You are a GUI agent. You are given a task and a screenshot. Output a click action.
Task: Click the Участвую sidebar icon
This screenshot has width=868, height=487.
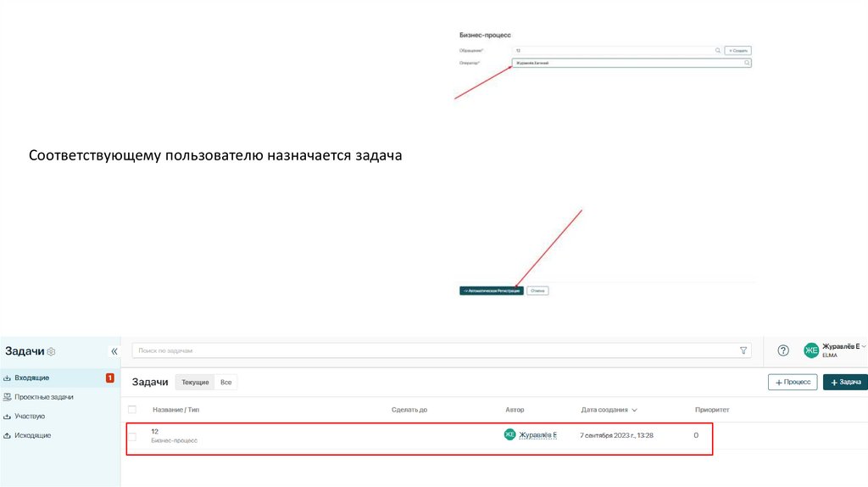pos(7,416)
